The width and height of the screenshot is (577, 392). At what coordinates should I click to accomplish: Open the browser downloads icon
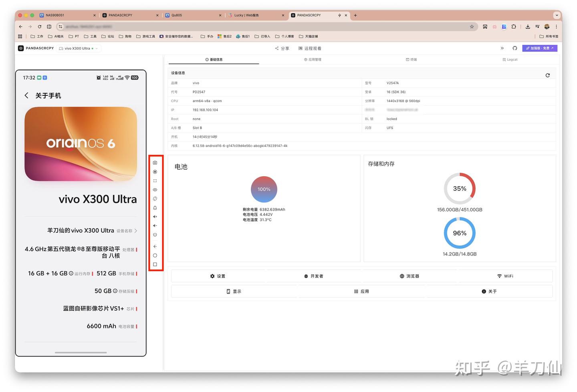(528, 26)
